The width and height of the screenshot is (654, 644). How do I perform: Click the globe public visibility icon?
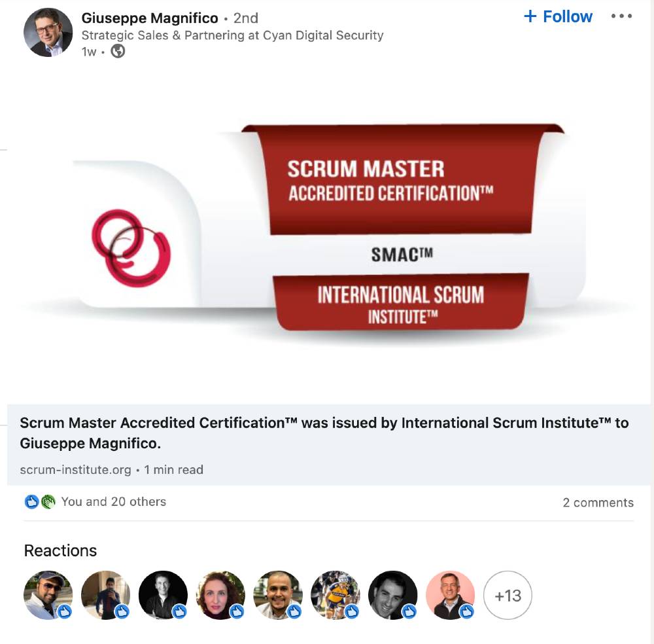pos(118,51)
